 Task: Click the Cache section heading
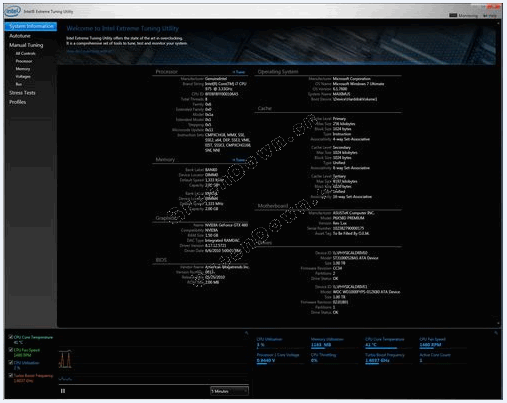click(265, 108)
